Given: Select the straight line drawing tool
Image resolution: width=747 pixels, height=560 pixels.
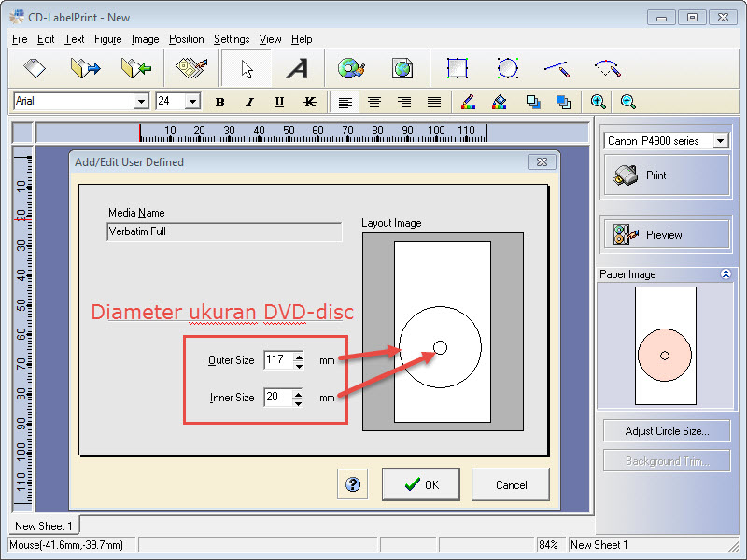Looking at the screenshot, I should [x=557, y=68].
